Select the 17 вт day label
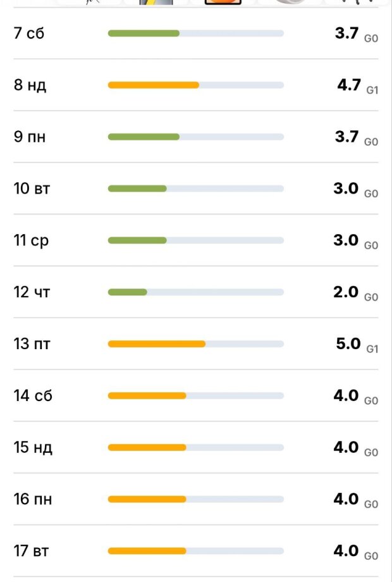The image size is (392, 582). click(x=31, y=551)
